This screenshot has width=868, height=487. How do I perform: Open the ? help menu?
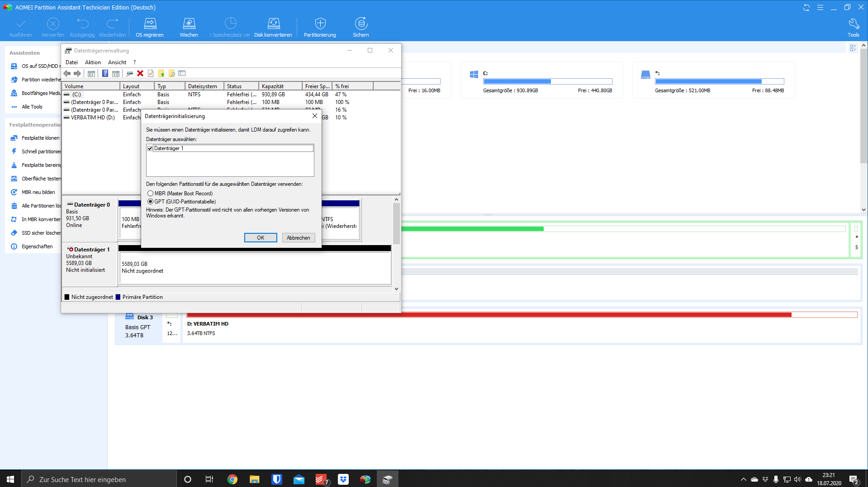pos(134,62)
